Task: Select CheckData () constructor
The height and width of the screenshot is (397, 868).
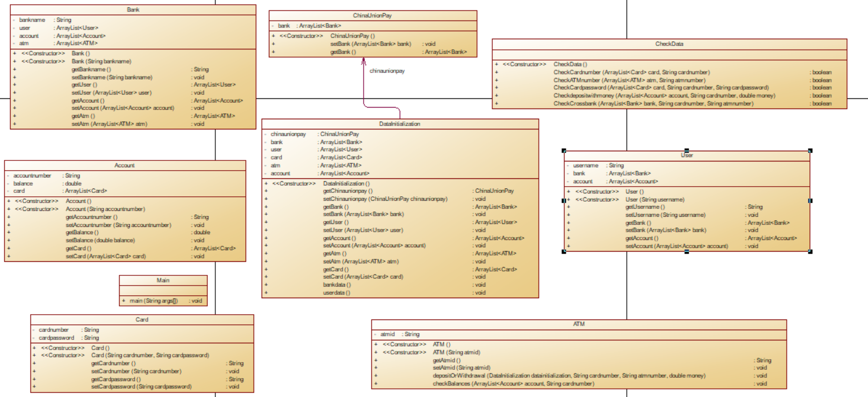Action: tap(570, 64)
